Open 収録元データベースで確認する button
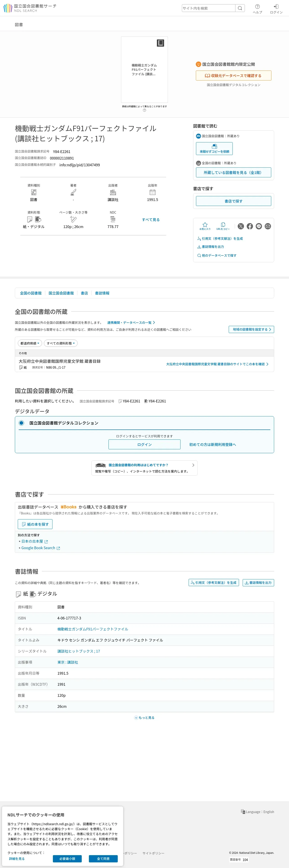This screenshot has height=868, width=289. [233, 75]
